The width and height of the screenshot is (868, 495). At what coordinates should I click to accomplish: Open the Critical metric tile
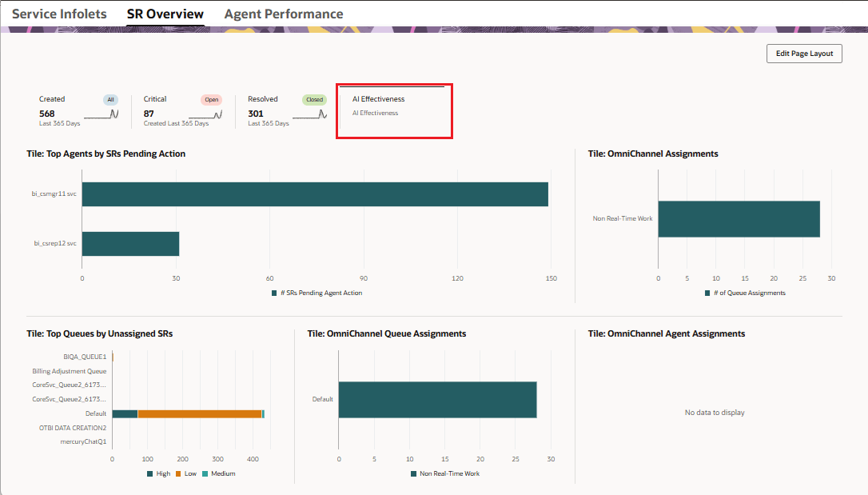click(x=183, y=111)
